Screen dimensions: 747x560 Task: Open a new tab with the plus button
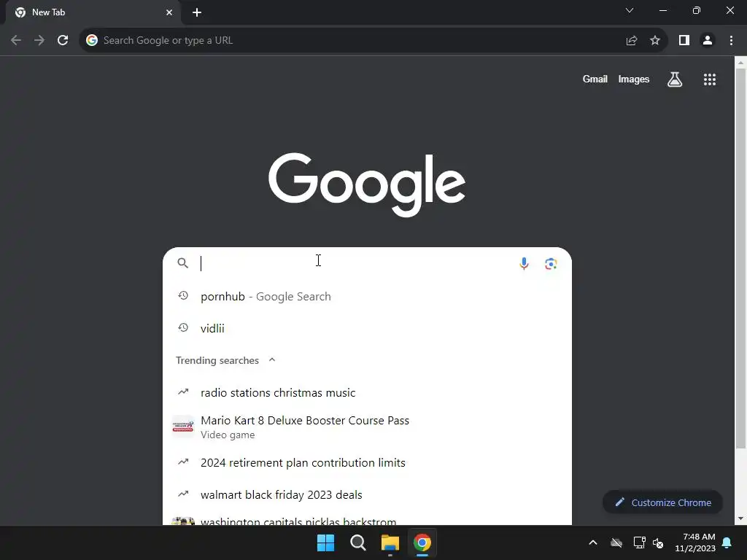(197, 12)
